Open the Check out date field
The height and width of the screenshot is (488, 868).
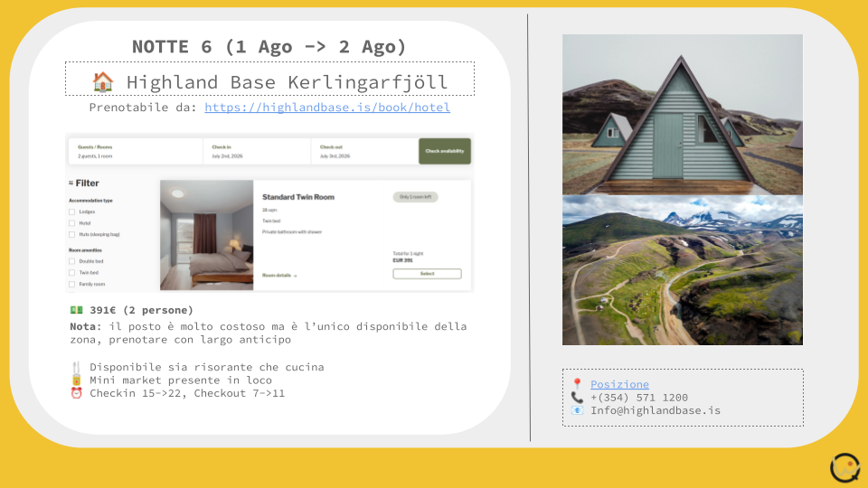pyautogui.click(x=364, y=151)
